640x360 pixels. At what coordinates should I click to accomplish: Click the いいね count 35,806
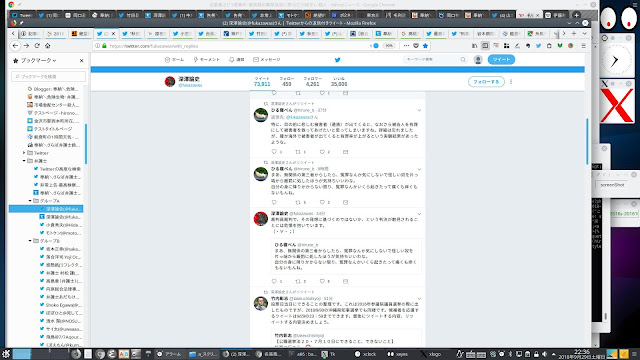tap(339, 82)
